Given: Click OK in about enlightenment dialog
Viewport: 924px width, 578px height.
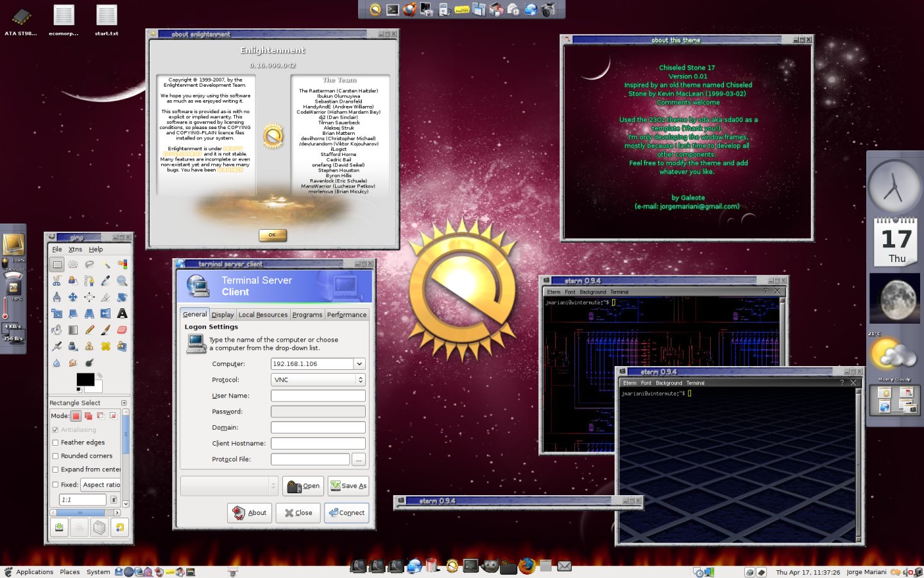Looking at the screenshot, I should pos(272,235).
